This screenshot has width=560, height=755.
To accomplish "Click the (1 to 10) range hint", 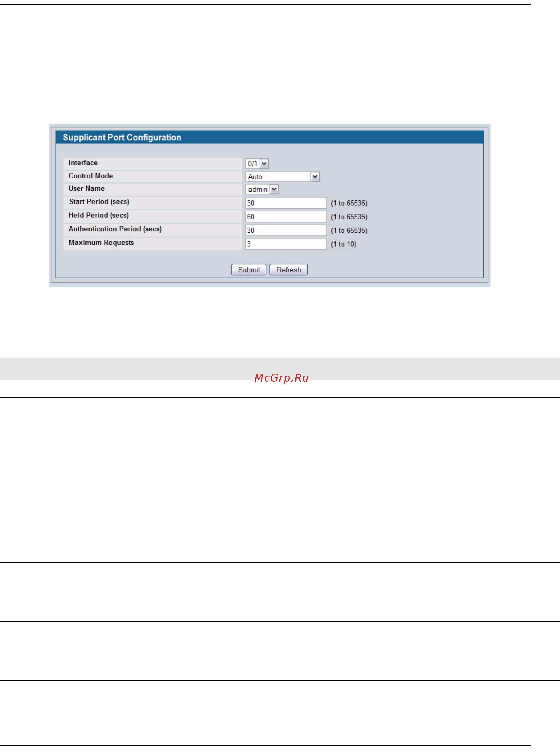I will click(343, 244).
